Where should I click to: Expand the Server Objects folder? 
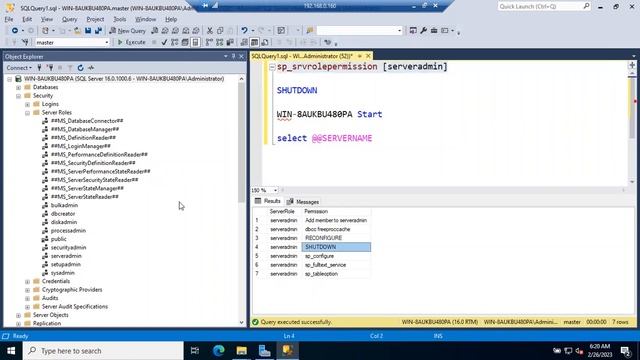click(18, 315)
